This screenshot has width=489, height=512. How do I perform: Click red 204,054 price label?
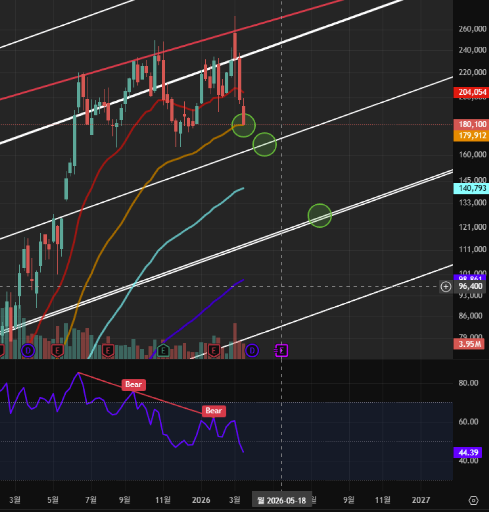[471, 92]
